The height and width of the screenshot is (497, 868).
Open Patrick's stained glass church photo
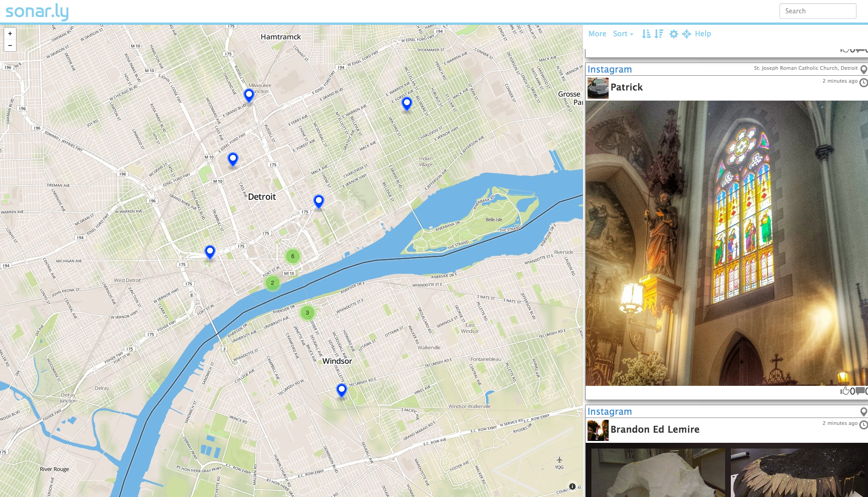(x=727, y=243)
